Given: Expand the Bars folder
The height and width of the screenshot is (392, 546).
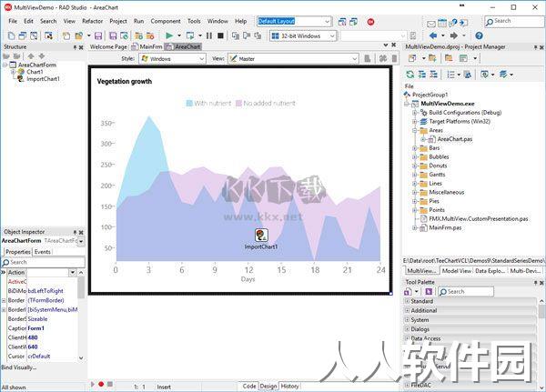Looking at the screenshot, I should [x=414, y=148].
